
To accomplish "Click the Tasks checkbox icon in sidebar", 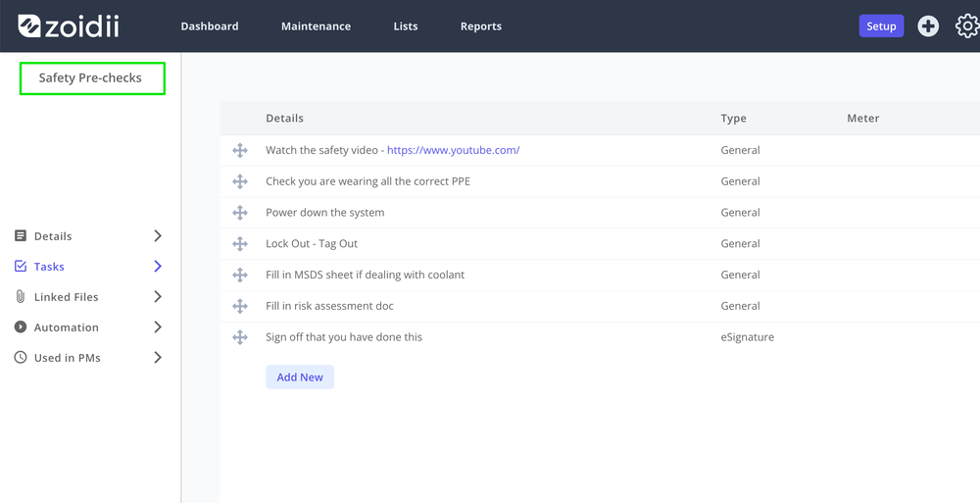I will [21, 267].
